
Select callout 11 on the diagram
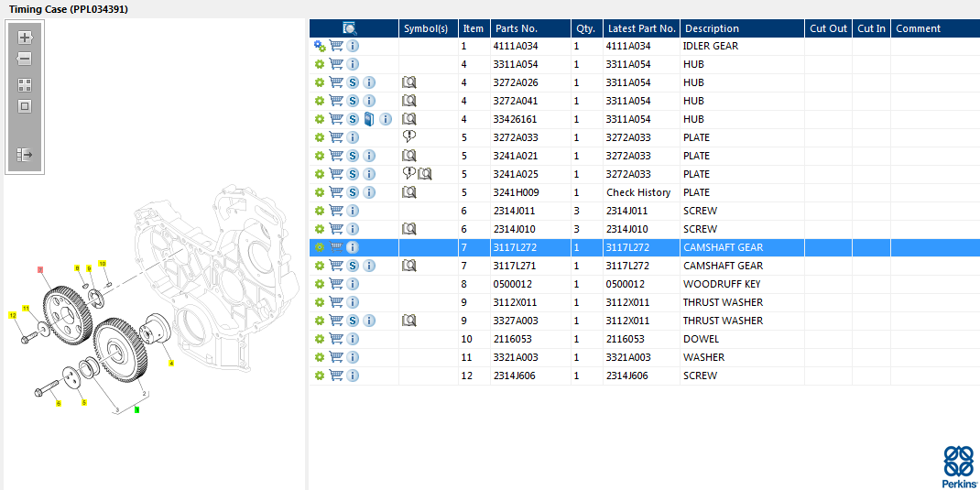point(27,308)
